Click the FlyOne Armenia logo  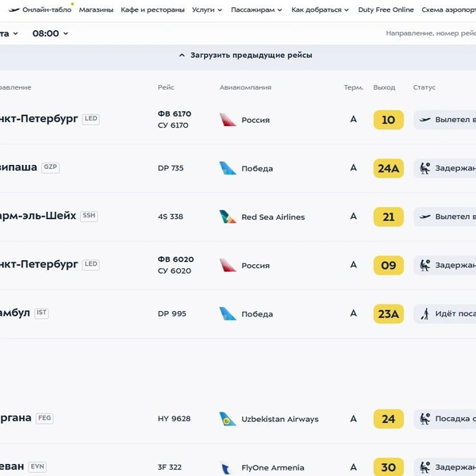226,467
